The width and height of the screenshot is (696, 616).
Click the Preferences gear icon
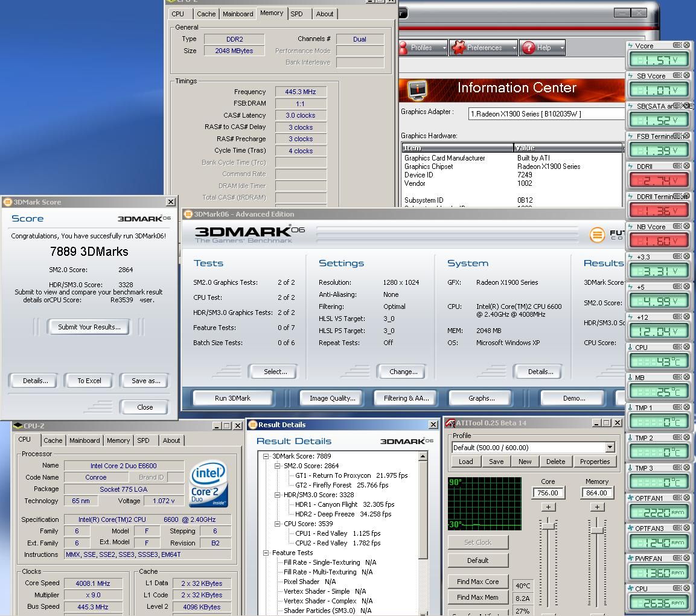[x=458, y=48]
